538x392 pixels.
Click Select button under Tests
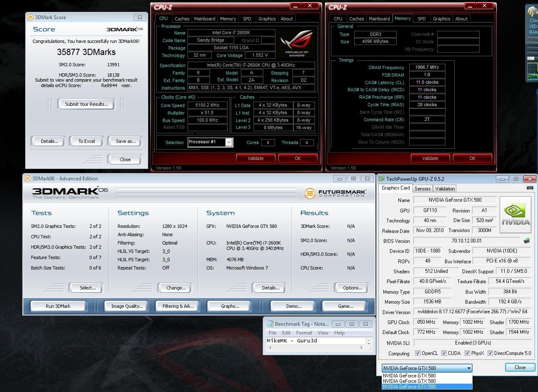pos(88,288)
